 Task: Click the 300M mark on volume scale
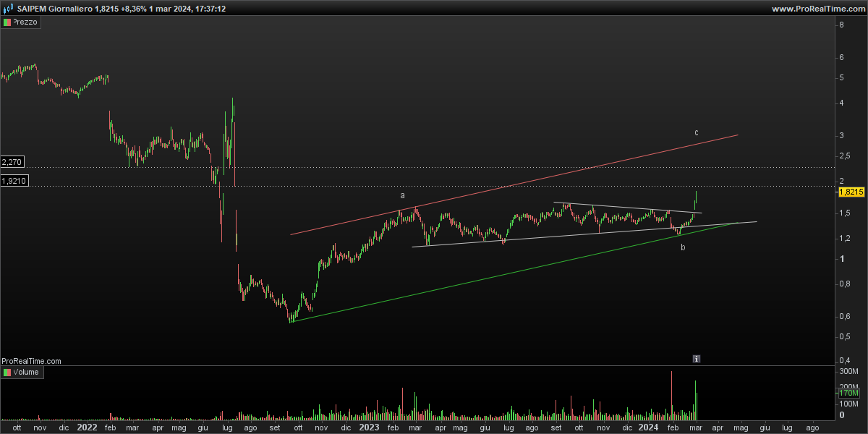coord(848,372)
